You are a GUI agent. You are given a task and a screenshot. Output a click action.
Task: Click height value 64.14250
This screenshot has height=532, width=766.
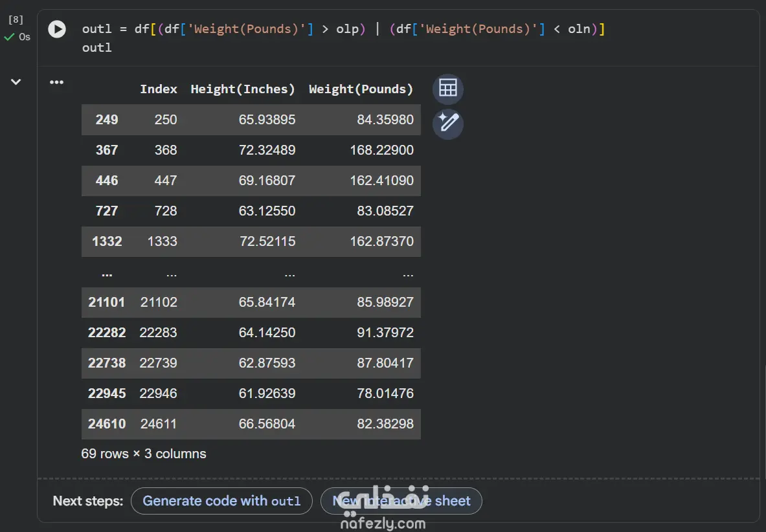click(267, 333)
